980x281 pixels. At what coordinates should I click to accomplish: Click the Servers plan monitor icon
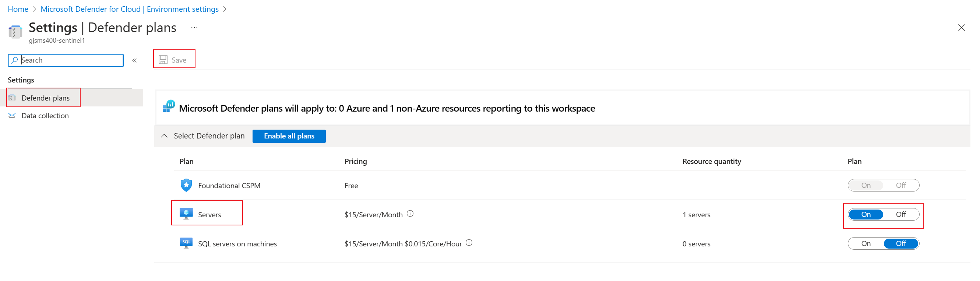coord(186,214)
